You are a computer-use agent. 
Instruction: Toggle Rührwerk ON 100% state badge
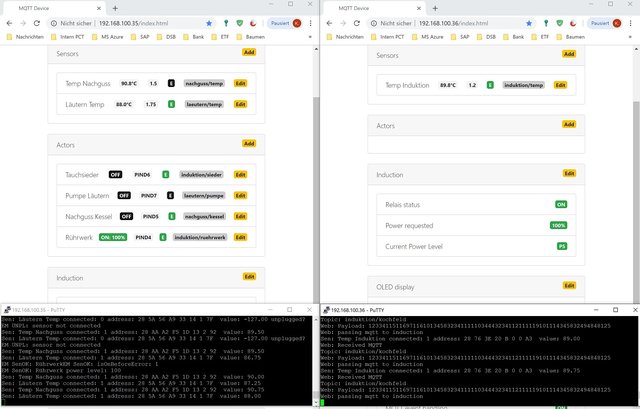click(x=113, y=237)
